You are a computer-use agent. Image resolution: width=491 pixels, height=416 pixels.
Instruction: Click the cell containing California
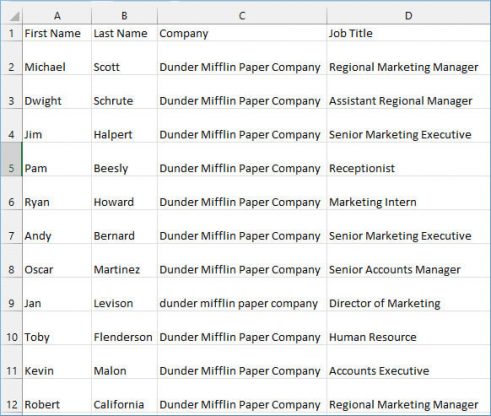[x=124, y=396]
